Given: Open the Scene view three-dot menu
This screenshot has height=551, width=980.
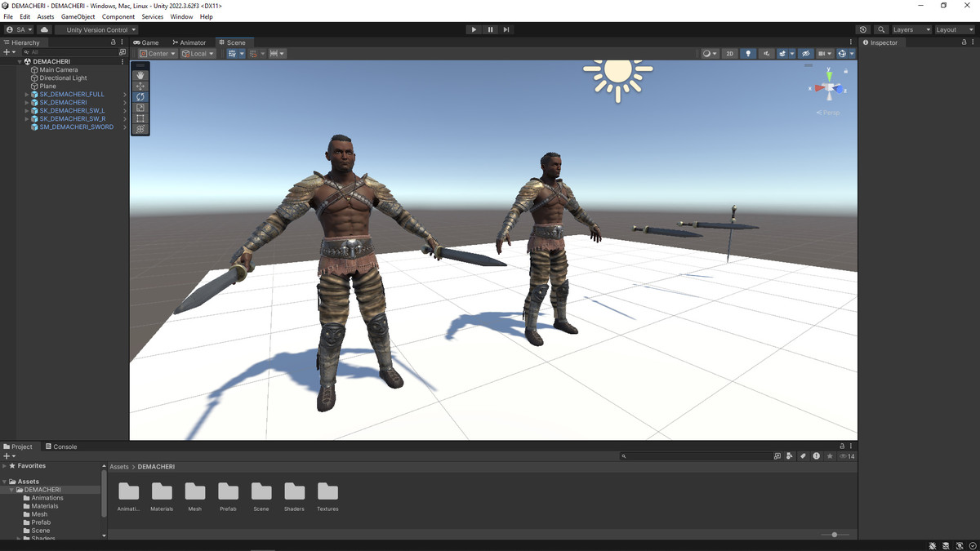Looking at the screenshot, I should (851, 42).
